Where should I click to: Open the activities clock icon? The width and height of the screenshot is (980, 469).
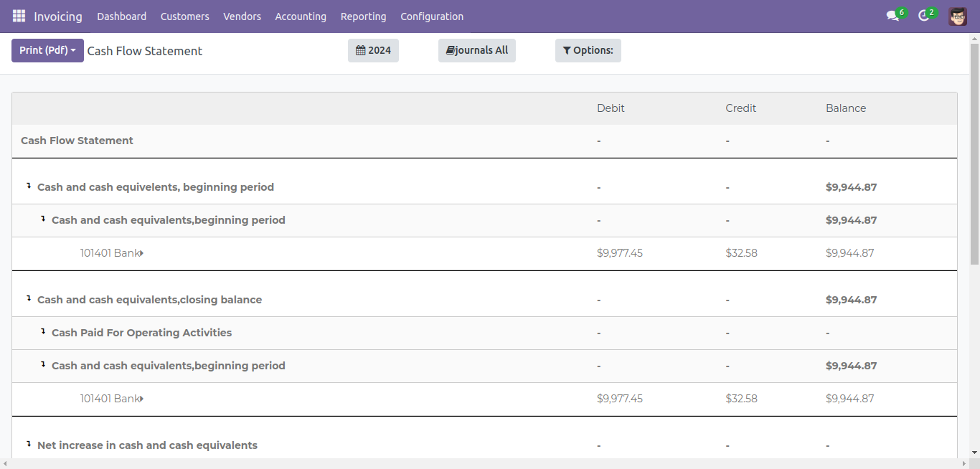coord(923,16)
